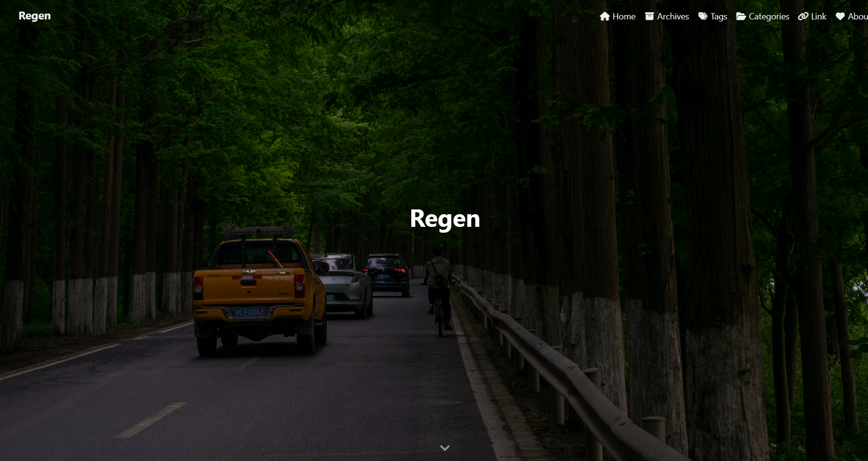The image size is (868, 461).
Task: Click the Categories folder icon
Action: tap(741, 17)
